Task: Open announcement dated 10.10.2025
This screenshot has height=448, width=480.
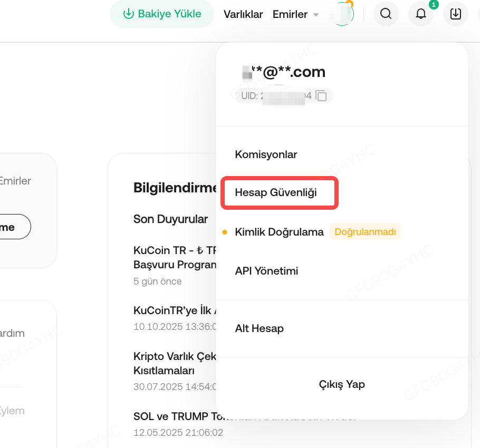Action: pos(174,310)
